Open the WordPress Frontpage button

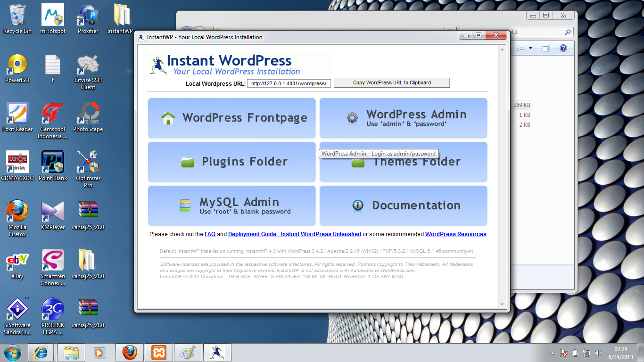pos(231,118)
